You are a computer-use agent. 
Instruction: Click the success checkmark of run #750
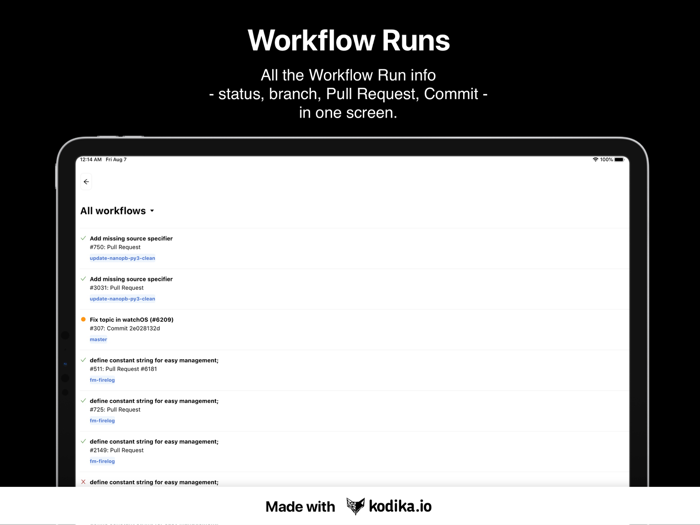[x=83, y=238]
